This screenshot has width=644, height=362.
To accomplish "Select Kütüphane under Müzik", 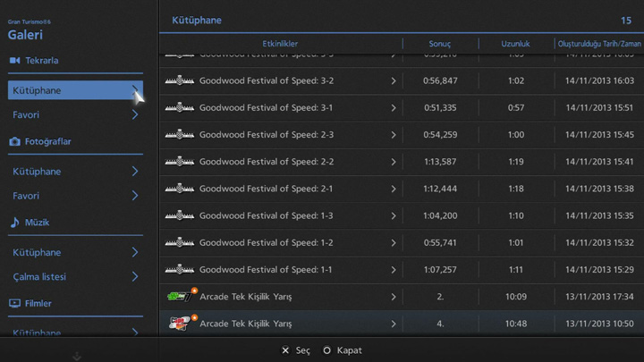I will 38,253.
